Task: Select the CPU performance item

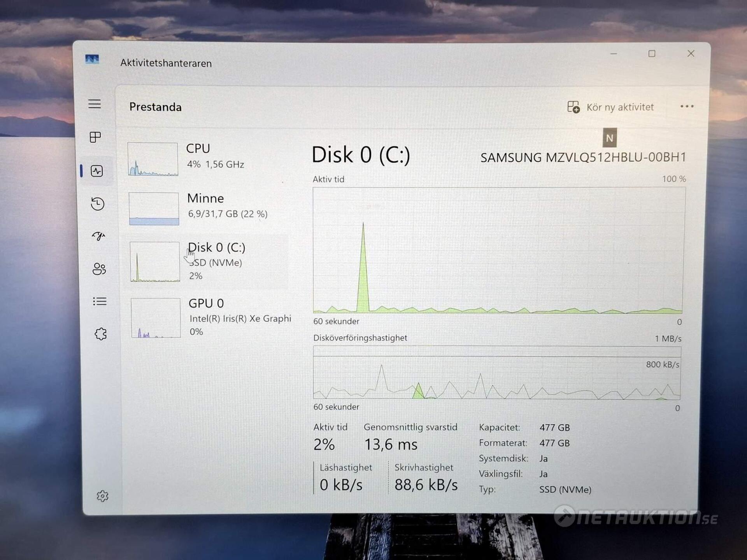Action: click(x=215, y=156)
